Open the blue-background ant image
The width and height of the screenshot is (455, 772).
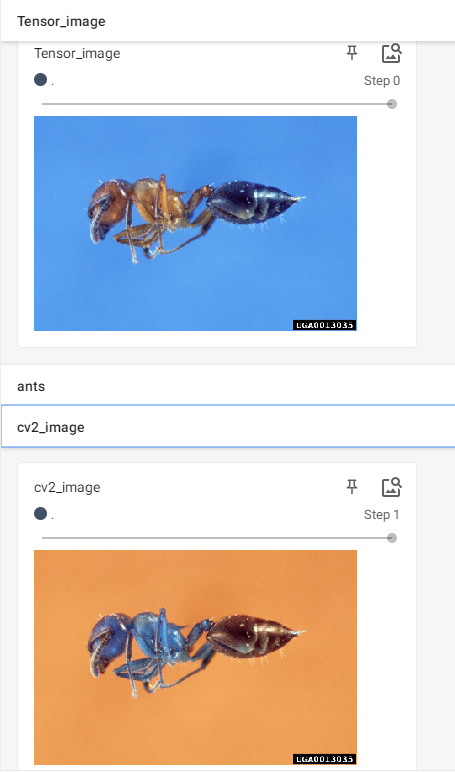[195, 224]
